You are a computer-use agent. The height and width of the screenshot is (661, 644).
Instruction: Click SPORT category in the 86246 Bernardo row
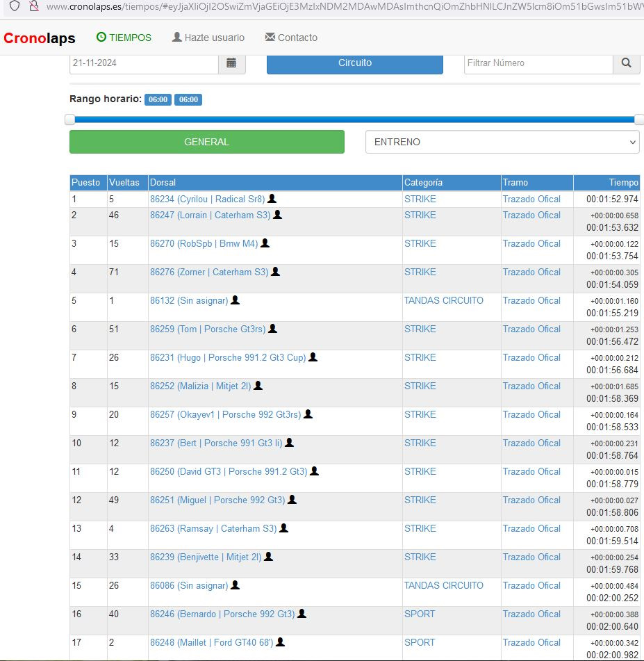coord(420,614)
